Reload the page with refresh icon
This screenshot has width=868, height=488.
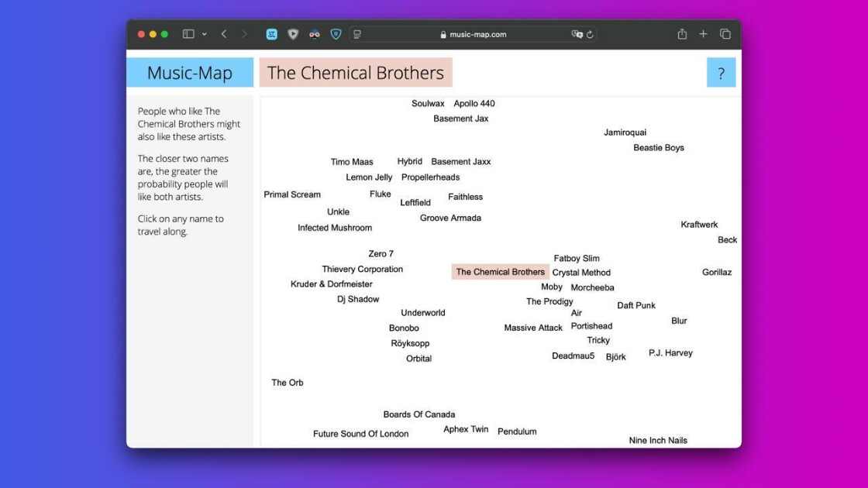(590, 34)
